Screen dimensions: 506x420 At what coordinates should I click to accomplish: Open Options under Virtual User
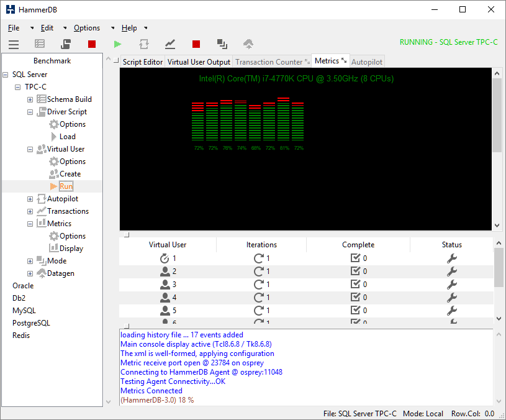click(73, 162)
